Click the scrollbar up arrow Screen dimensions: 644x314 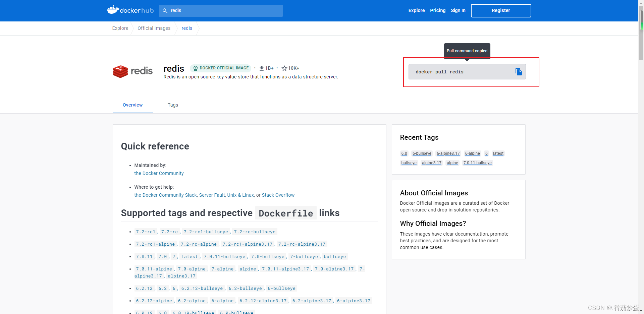coord(641,3)
